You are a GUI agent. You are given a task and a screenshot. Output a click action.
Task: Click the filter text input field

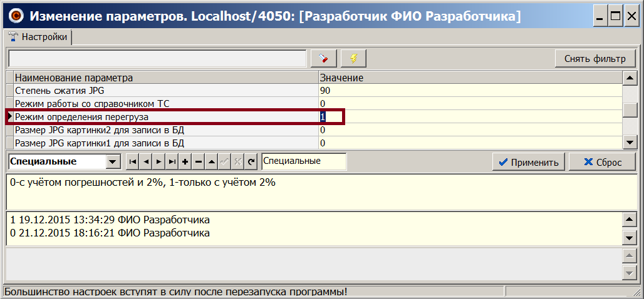[x=157, y=59]
